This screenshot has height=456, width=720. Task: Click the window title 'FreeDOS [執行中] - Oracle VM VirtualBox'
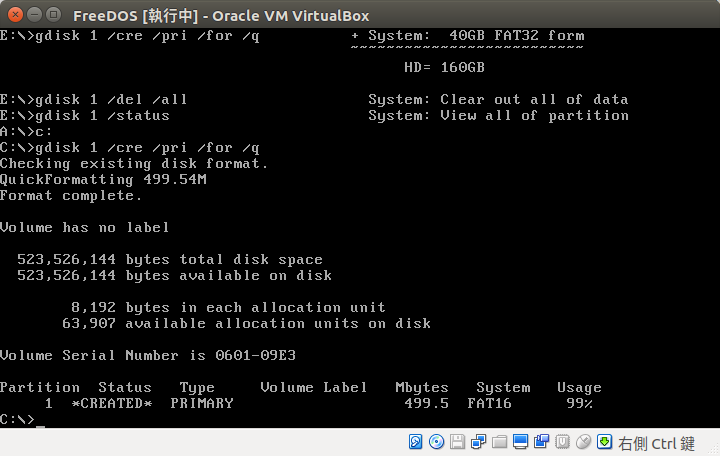(221, 16)
